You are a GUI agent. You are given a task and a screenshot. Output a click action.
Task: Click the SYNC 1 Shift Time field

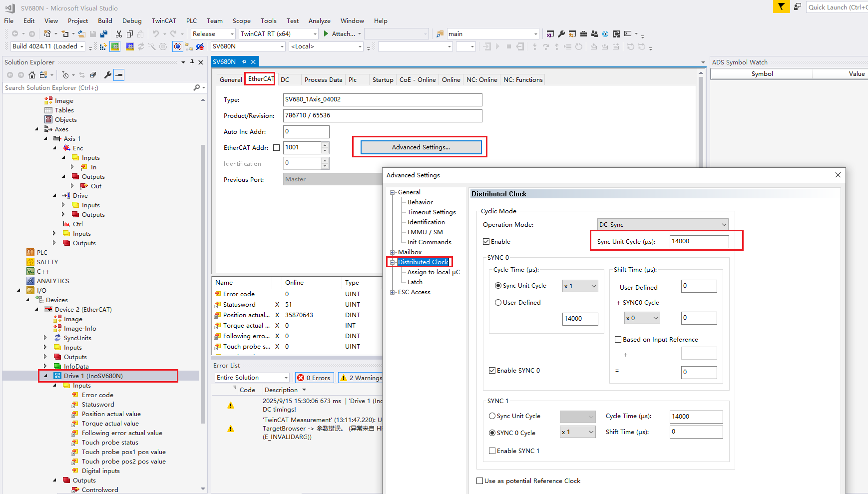point(696,432)
